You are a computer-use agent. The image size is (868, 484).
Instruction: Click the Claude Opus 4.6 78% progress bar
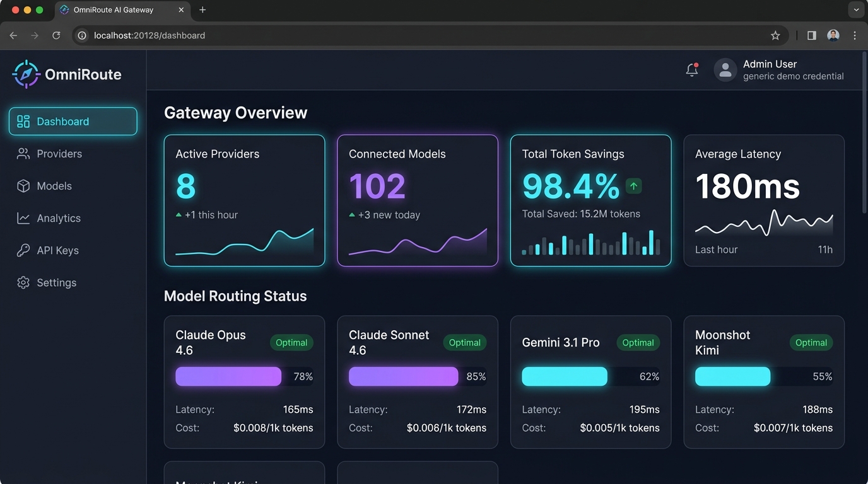pyautogui.click(x=244, y=376)
